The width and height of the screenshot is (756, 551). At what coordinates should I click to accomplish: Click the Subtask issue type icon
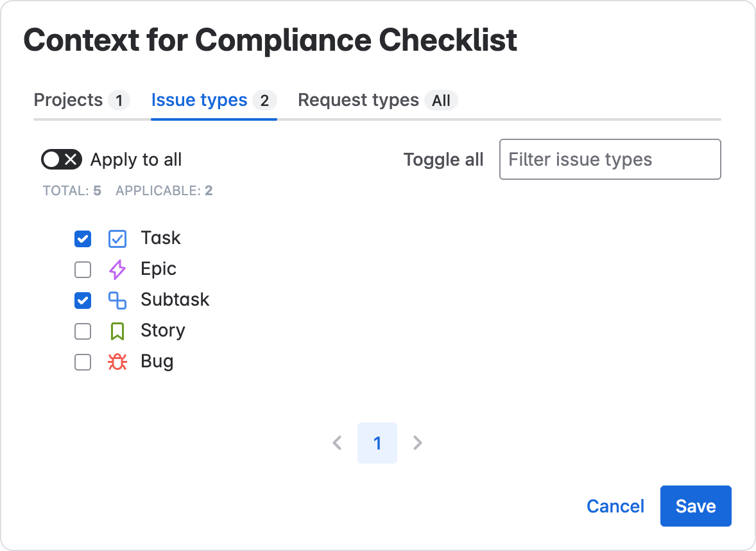point(117,301)
